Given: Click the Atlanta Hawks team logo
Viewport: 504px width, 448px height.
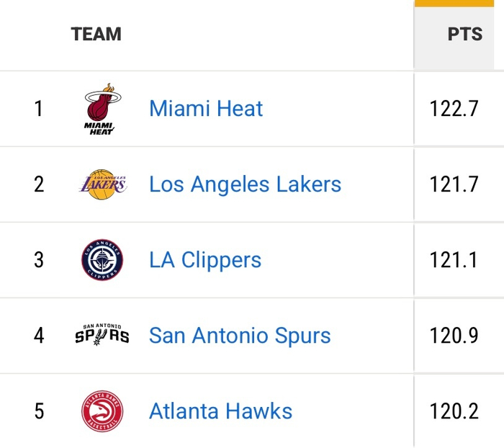Looking at the screenshot, I should point(102,411).
